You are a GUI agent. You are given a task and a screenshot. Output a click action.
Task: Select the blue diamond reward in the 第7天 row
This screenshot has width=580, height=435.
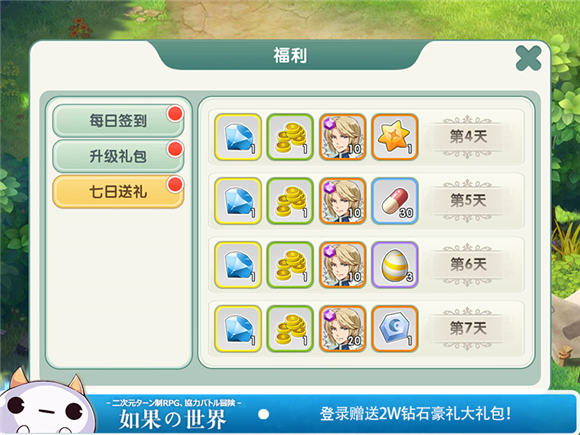pos(238,328)
